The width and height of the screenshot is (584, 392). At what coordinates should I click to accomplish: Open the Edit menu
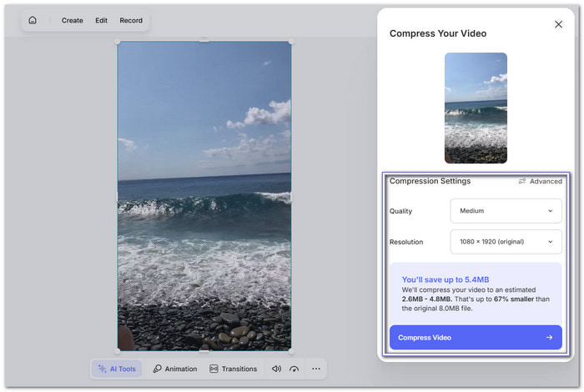pyautogui.click(x=101, y=21)
